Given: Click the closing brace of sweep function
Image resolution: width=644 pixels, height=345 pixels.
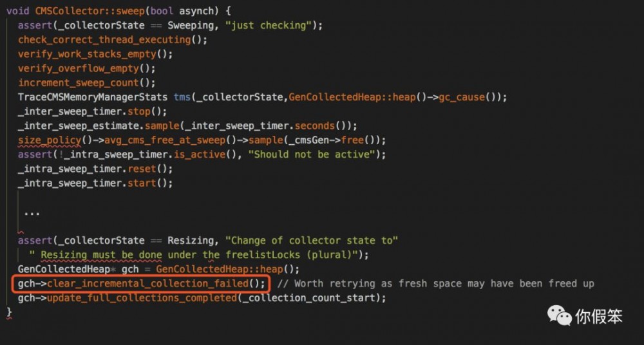Looking at the screenshot, I should pyautogui.click(x=9, y=313).
